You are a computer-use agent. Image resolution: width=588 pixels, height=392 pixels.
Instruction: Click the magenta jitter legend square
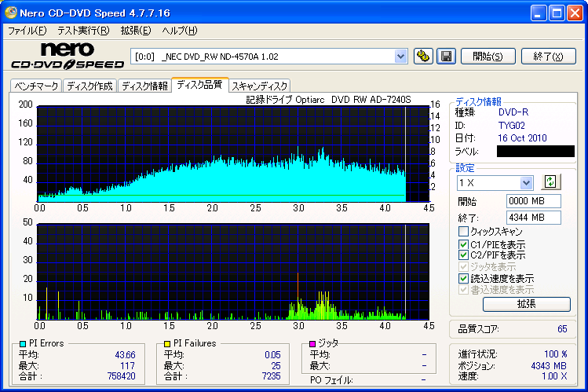[x=312, y=343]
